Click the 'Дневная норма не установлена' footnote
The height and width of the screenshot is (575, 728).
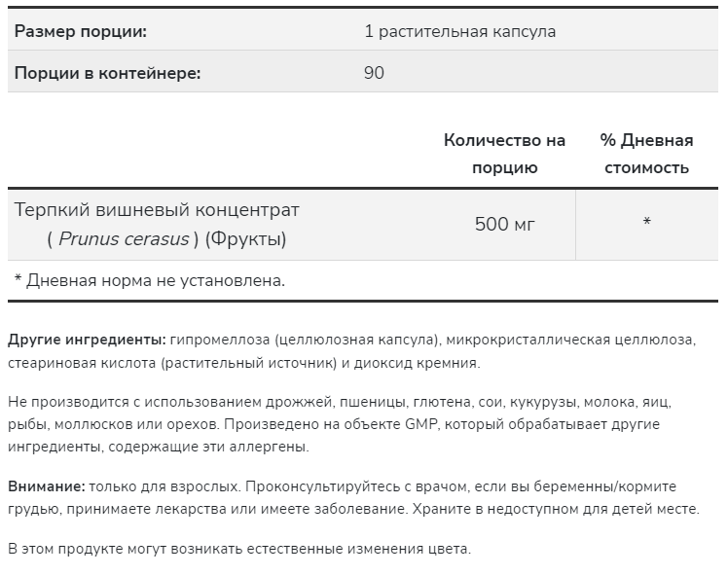coord(150,280)
